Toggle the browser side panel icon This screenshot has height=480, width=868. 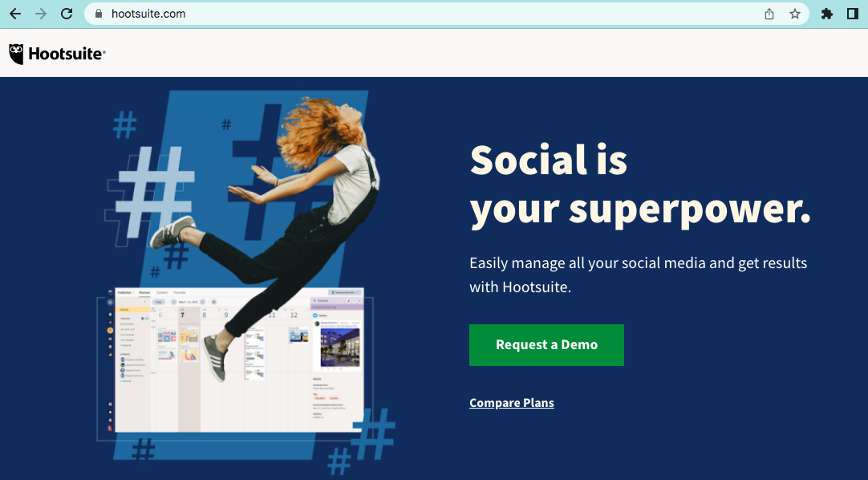tap(853, 14)
